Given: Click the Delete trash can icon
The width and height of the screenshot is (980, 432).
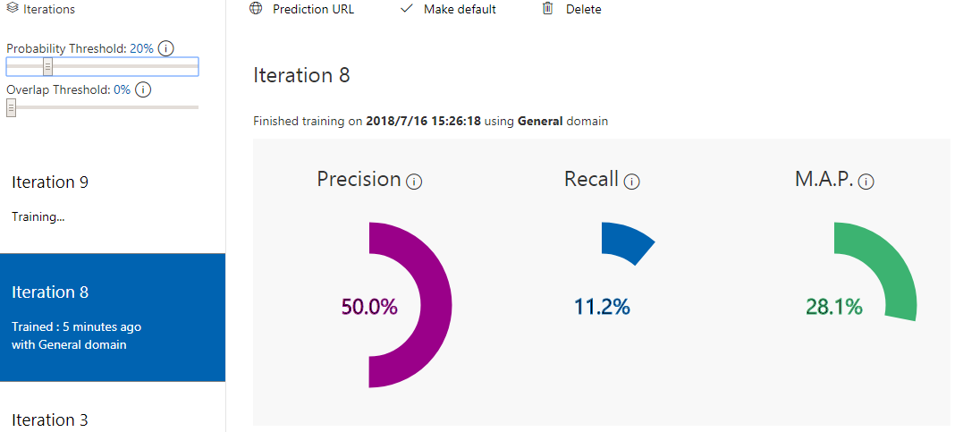Looking at the screenshot, I should click(x=548, y=9).
